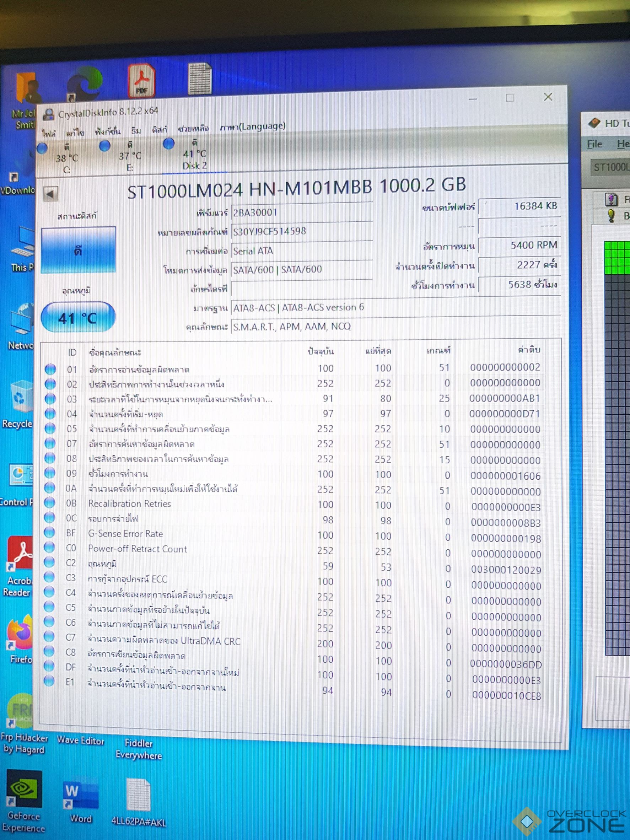Click the blue ดี health status button
The height and width of the screenshot is (840, 630).
point(78,250)
